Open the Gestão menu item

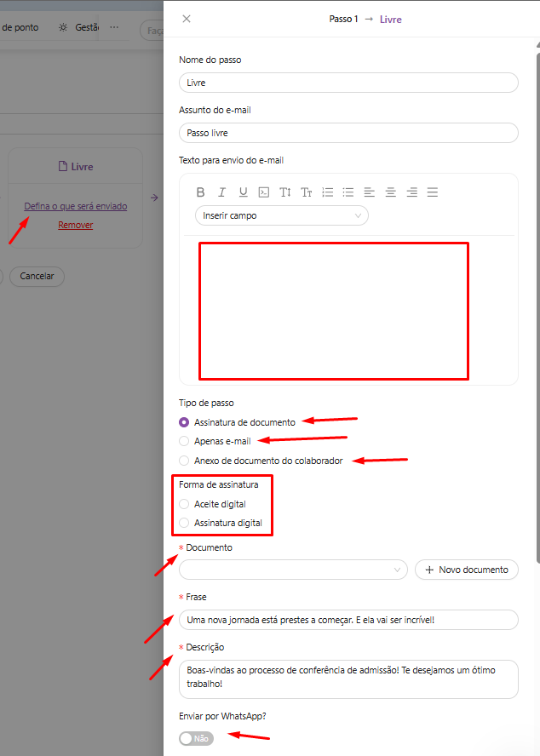(79, 27)
